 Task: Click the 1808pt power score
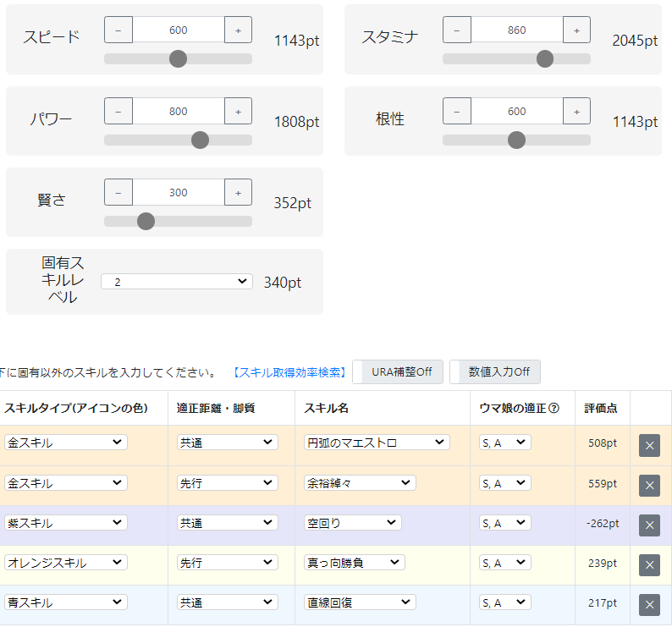pyautogui.click(x=296, y=122)
